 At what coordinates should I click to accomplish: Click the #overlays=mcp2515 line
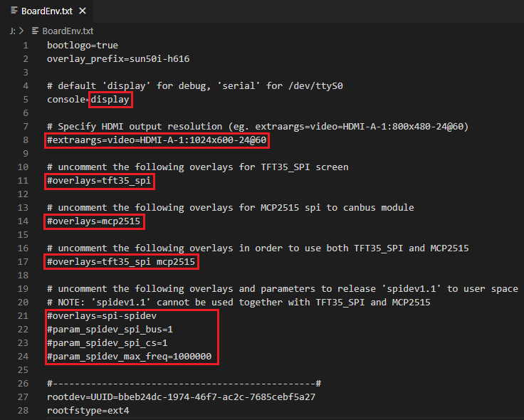pyautogui.click(x=94, y=221)
